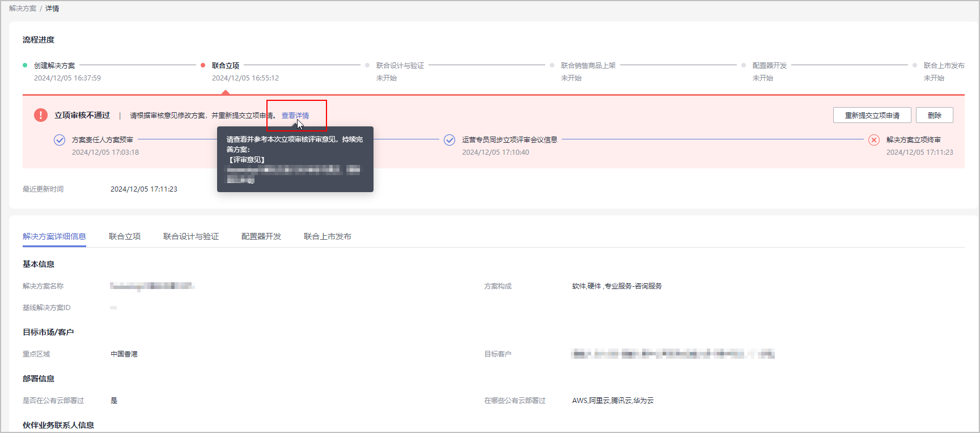Screen dimensions: 980x433
Task: Switch to the 配置器开发 tab
Action: click(261, 236)
